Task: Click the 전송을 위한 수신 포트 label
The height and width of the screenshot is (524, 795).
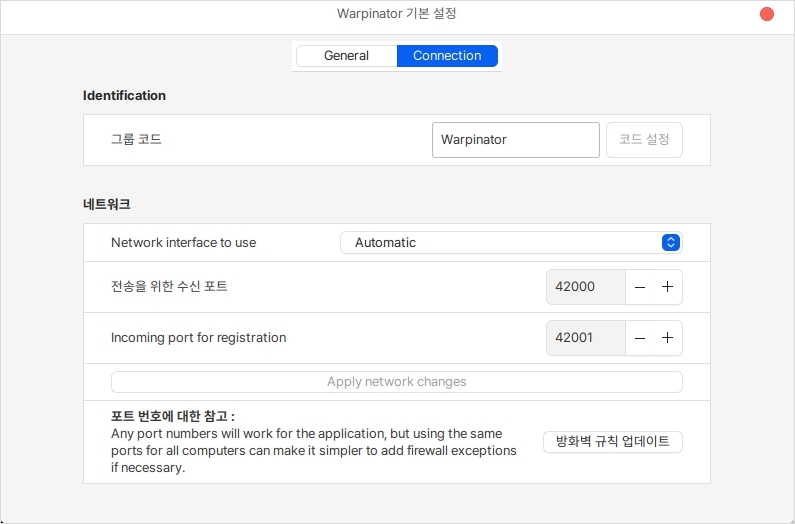Action: 169,287
